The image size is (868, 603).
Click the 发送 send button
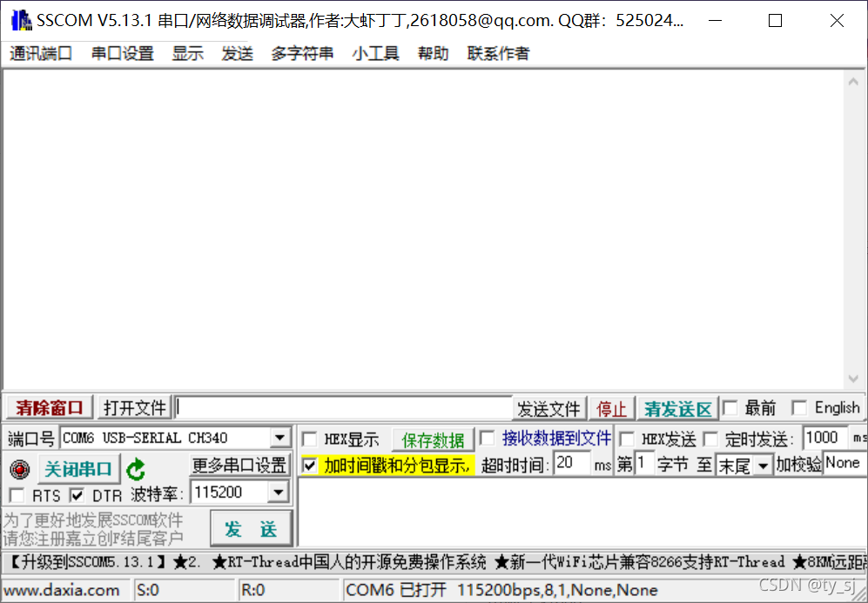[252, 528]
